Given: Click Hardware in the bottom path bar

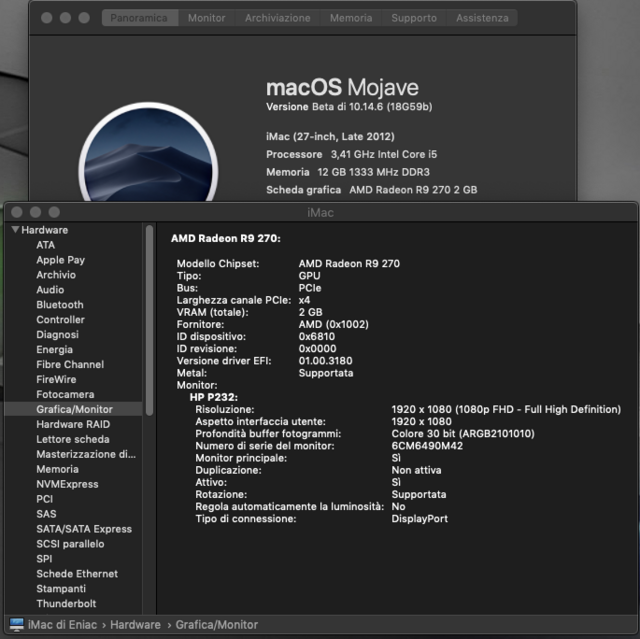Looking at the screenshot, I should [135, 624].
